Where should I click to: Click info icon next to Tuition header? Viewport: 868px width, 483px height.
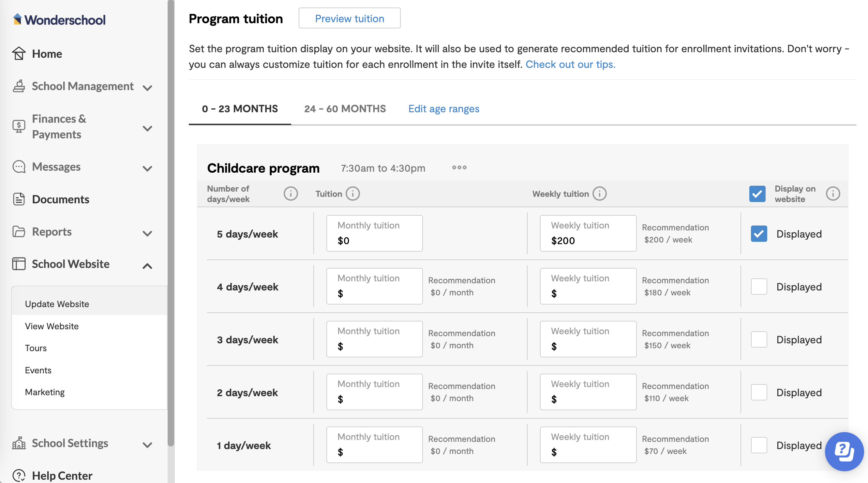(x=353, y=194)
